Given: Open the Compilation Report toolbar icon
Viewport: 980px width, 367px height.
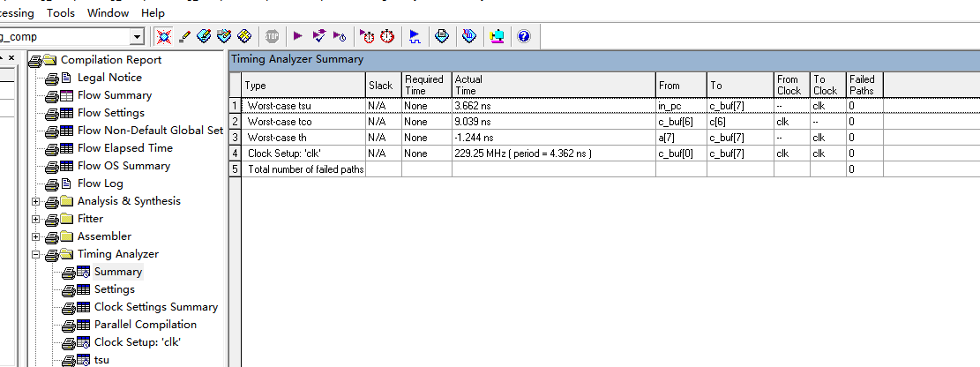Looking at the screenshot, I should (x=442, y=36).
